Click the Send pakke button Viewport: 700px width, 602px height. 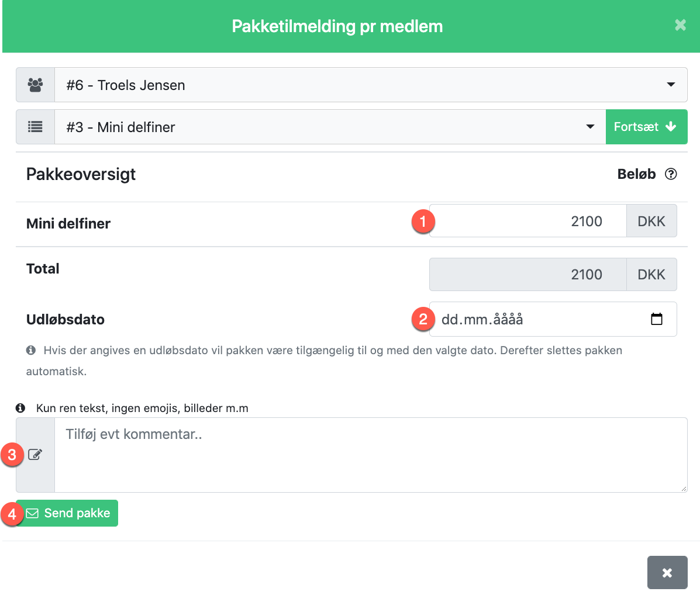coord(67,513)
